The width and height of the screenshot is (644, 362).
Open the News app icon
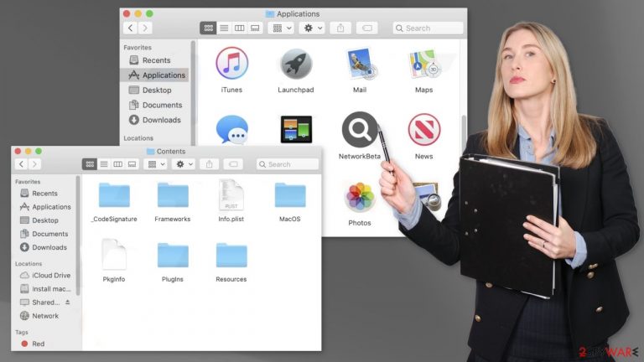(423, 130)
